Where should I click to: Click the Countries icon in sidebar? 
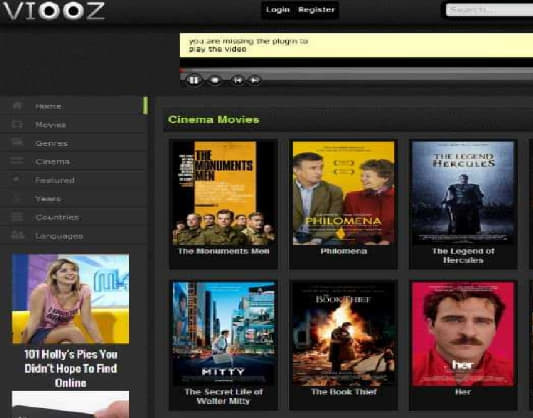pyautogui.click(x=17, y=216)
